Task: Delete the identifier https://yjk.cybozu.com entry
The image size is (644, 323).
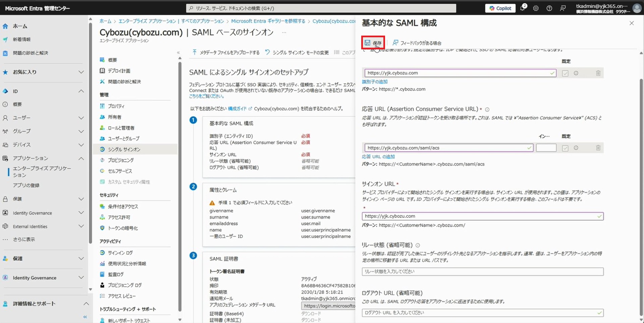Action: click(x=598, y=73)
